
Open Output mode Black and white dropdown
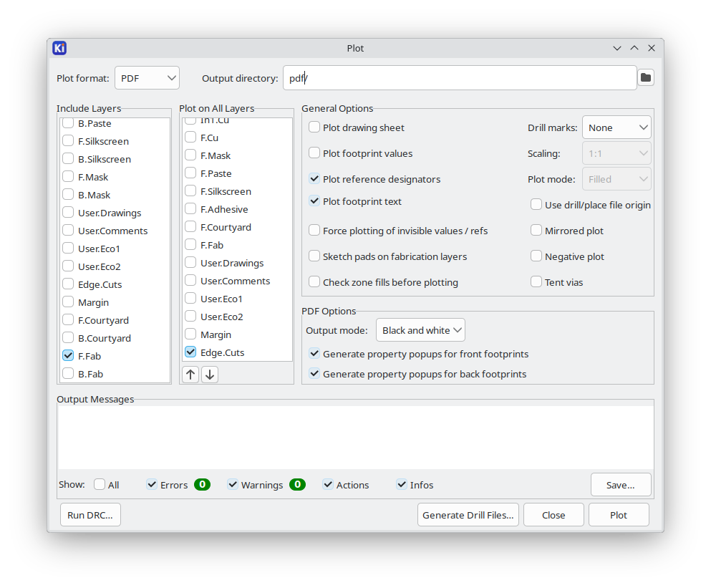click(420, 330)
